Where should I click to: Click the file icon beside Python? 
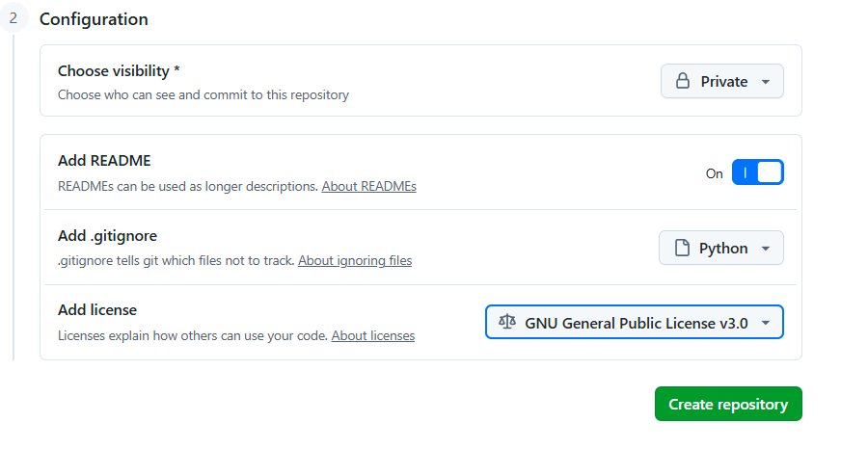(x=682, y=248)
